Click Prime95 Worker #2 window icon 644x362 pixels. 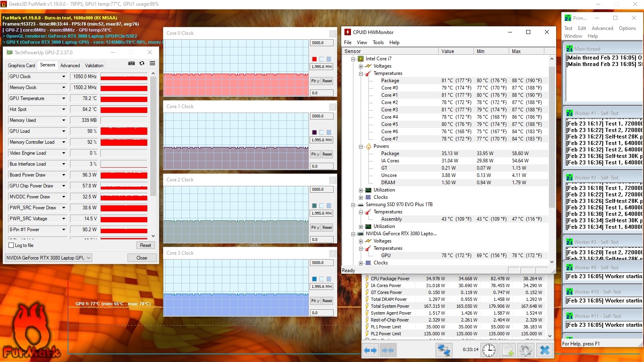pos(570,178)
